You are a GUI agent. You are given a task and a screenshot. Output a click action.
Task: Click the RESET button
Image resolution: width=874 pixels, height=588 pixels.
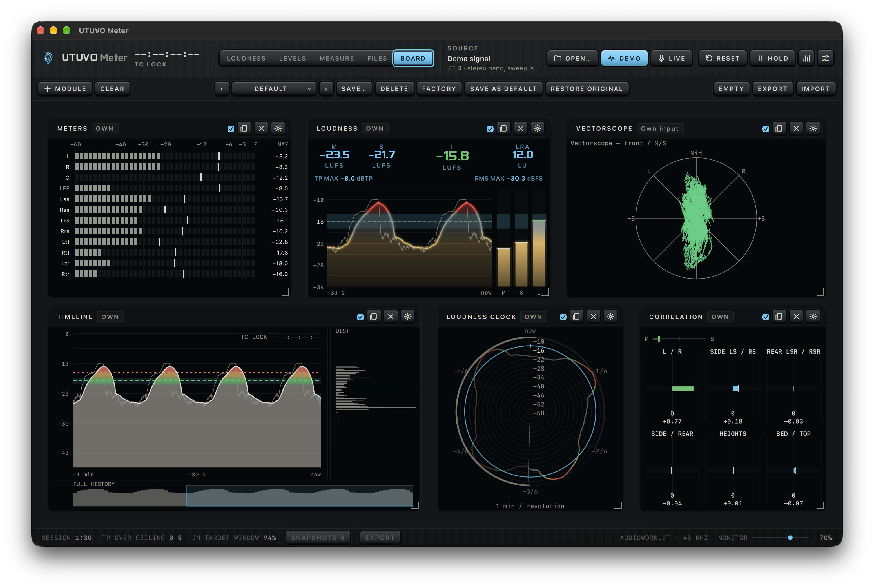(x=723, y=59)
